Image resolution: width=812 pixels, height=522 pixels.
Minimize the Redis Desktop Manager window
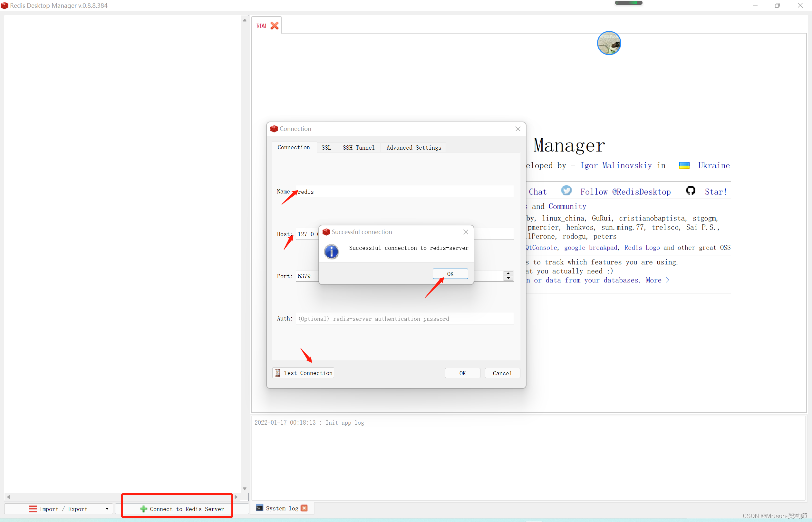pos(755,5)
